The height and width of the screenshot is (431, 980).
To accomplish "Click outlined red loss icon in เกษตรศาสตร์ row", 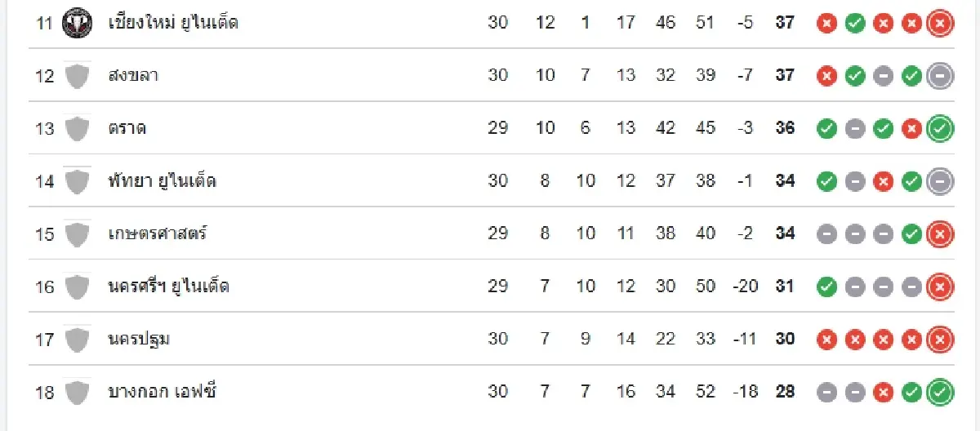I will (x=940, y=234).
